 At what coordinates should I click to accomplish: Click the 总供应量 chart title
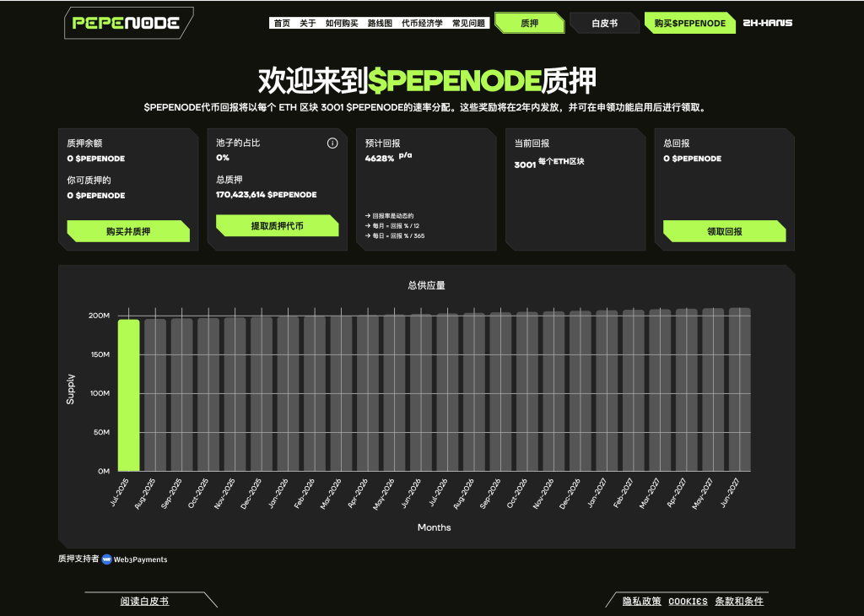426,285
